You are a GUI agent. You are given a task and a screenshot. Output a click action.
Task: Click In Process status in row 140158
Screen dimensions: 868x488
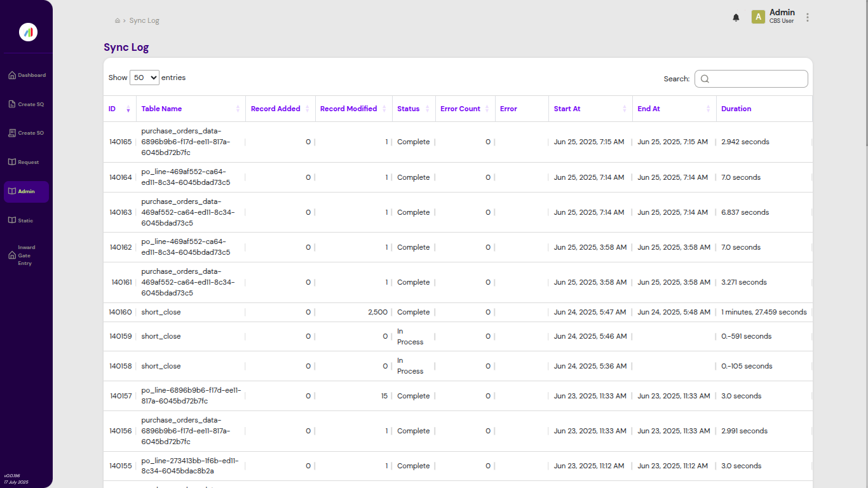[410, 366]
